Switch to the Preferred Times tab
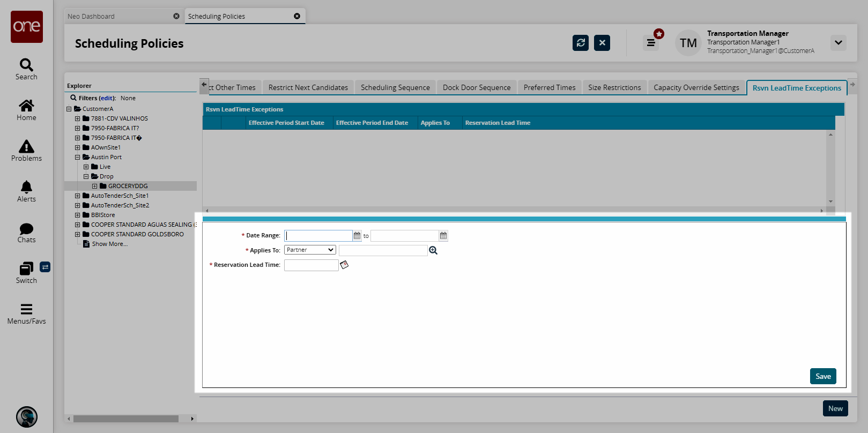 pos(549,87)
